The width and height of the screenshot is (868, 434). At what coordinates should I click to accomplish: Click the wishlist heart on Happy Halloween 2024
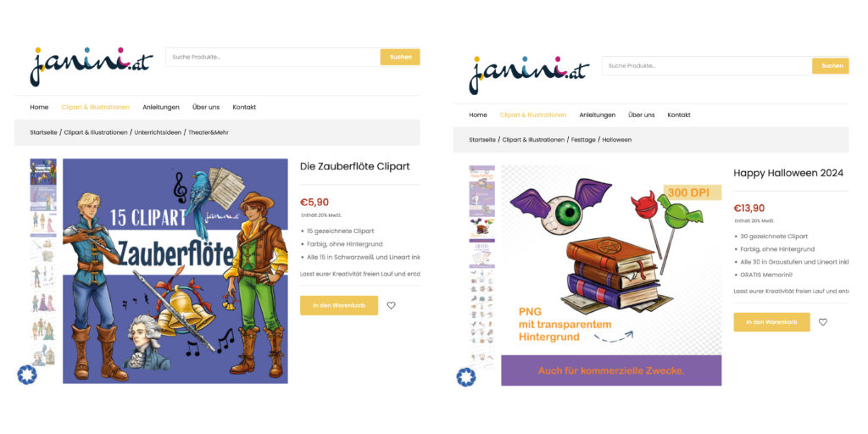tap(822, 321)
